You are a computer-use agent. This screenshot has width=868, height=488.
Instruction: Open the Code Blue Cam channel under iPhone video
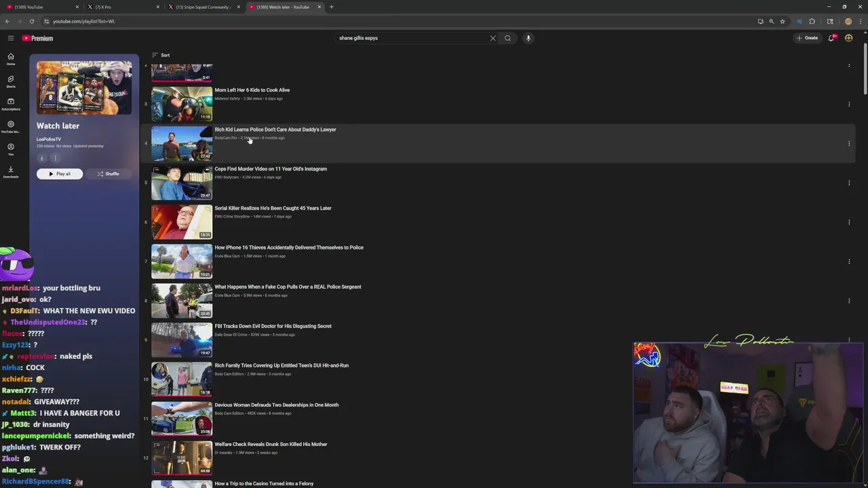[227, 256]
